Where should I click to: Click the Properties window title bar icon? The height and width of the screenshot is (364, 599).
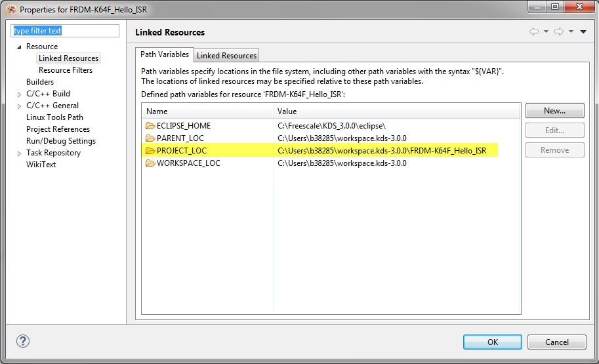[x=11, y=10]
